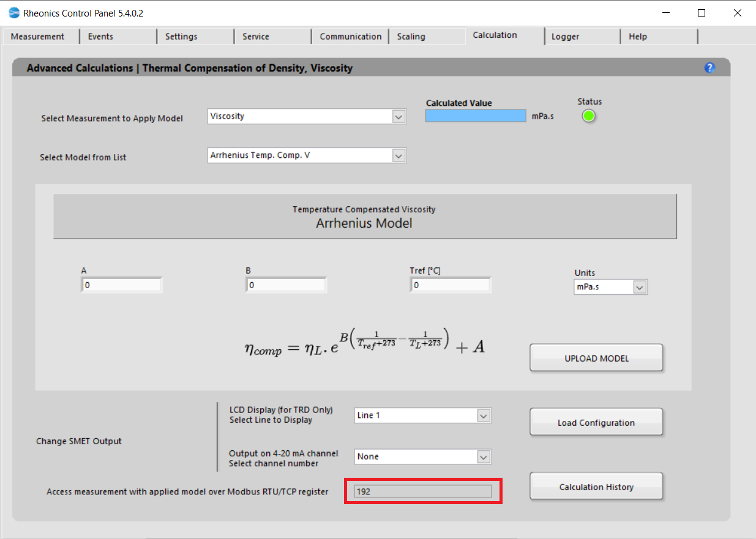Click the green Status indicator light
The width and height of the screenshot is (756, 539).
tap(589, 116)
